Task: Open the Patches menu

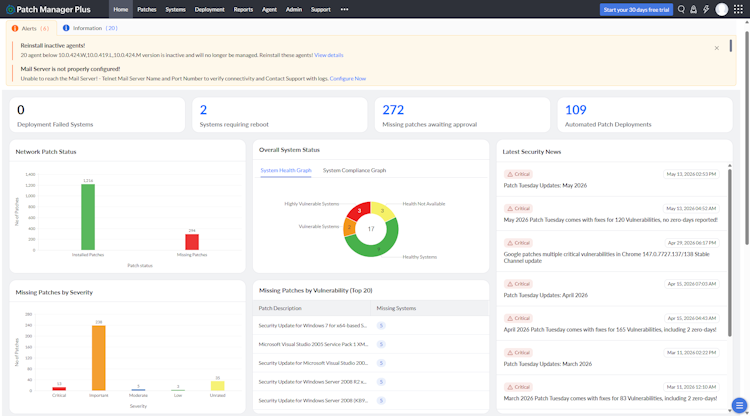Action: click(147, 10)
